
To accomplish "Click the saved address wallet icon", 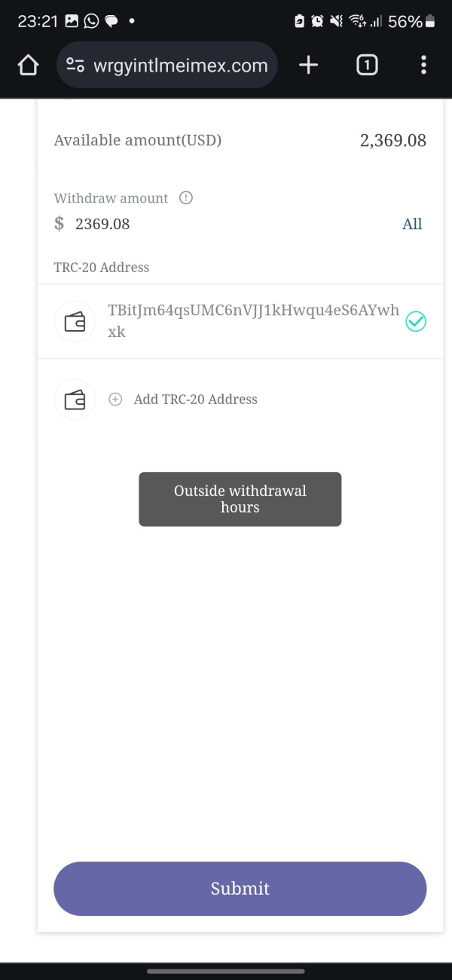I will 75,322.
